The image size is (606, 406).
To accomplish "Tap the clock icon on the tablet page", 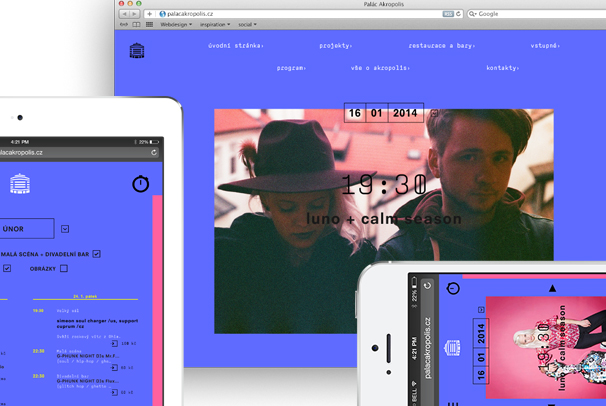I will (140, 183).
